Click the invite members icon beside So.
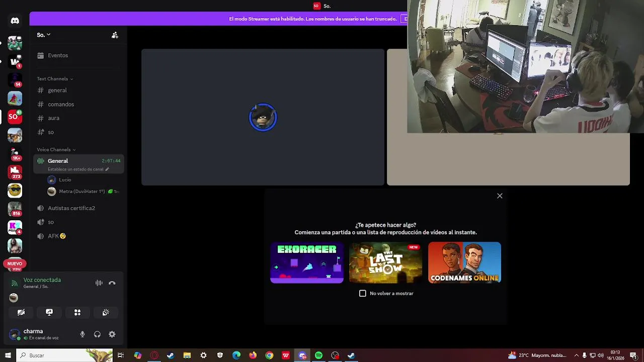This screenshot has width=644, height=362. click(115, 35)
